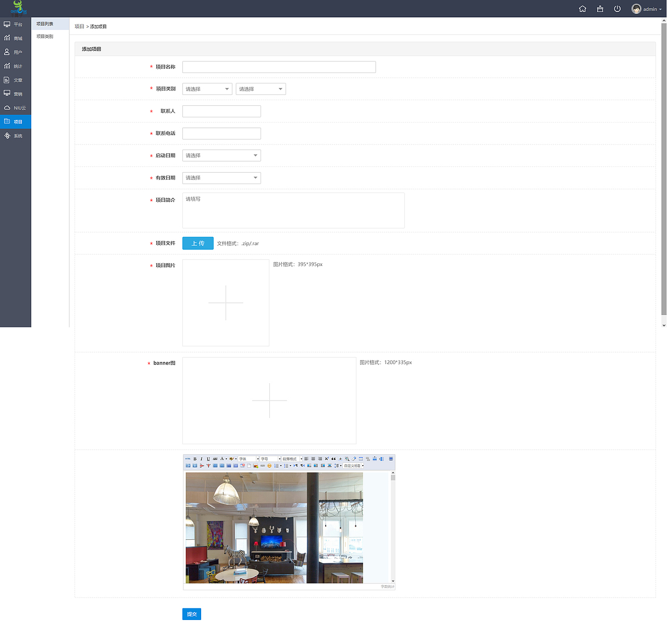
Task: Click the fullscreen icon in editor toolbar
Action: (x=391, y=459)
